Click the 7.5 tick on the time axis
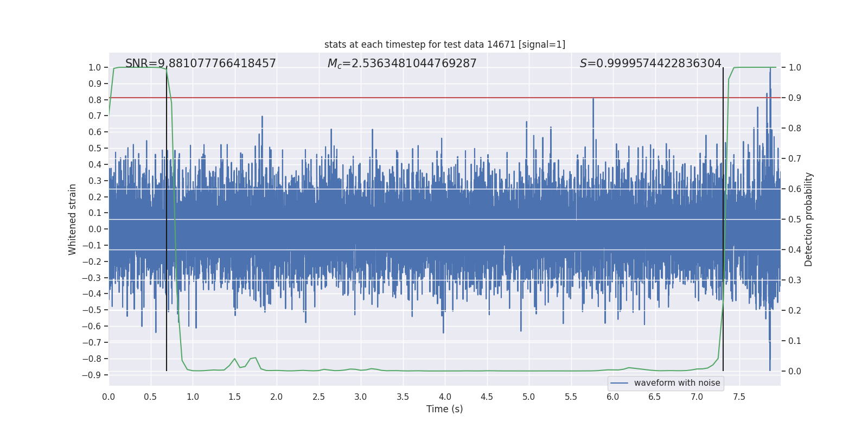Viewport: 868px width, 434px height. 739,397
